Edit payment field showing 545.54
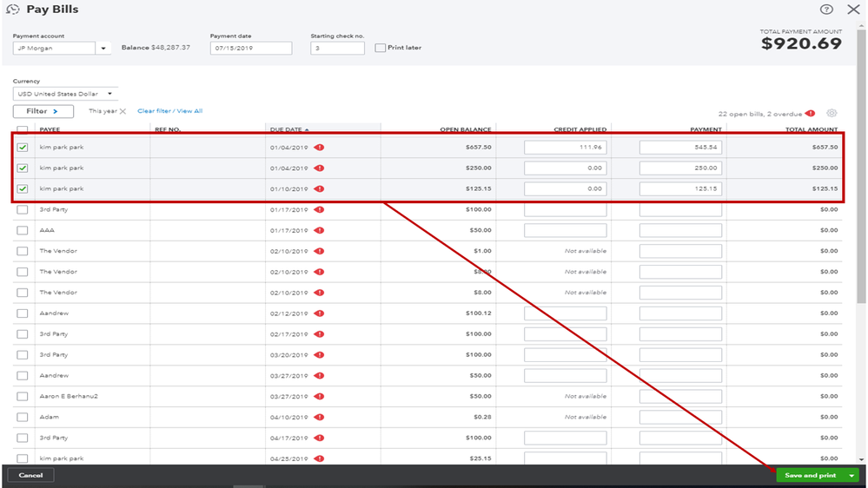This screenshot has height=488, width=868. (680, 147)
